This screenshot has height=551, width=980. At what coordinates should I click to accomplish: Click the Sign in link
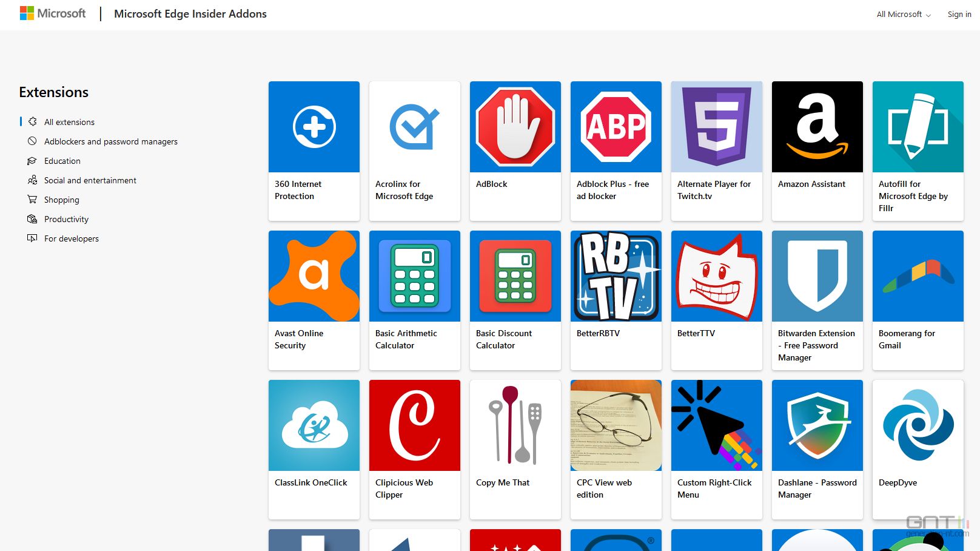tap(959, 14)
